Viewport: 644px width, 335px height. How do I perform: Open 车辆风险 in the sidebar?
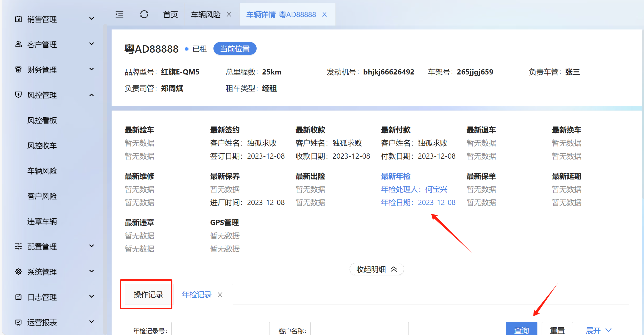point(42,171)
